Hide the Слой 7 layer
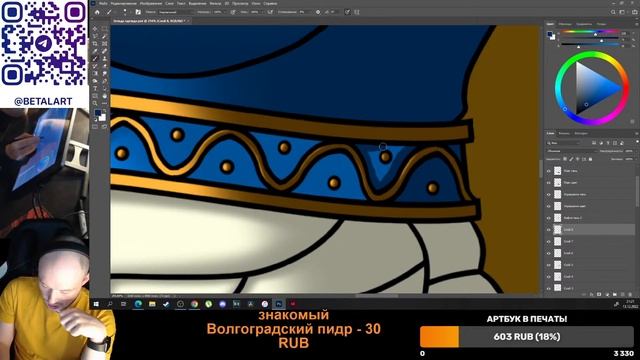Image resolution: width=640 pixels, height=360 pixels. (549, 242)
